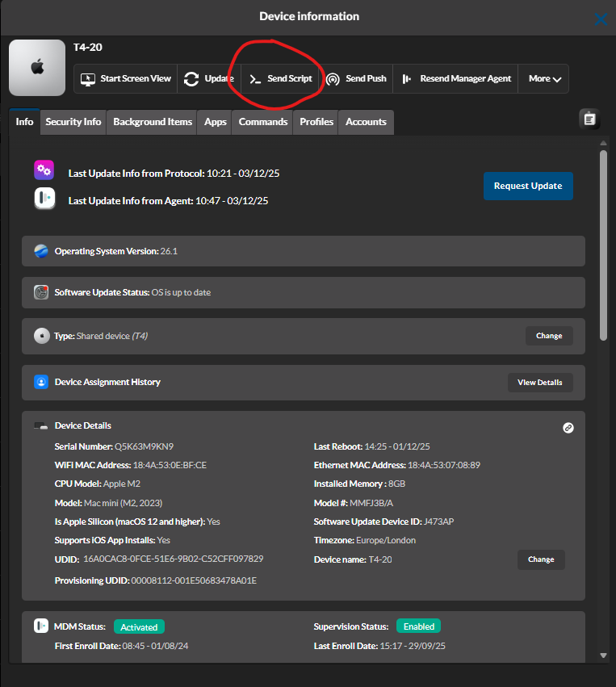The width and height of the screenshot is (616, 687).
Task: Click the Model Mac mini (M2, 2023) text
Action: (123, 503)
